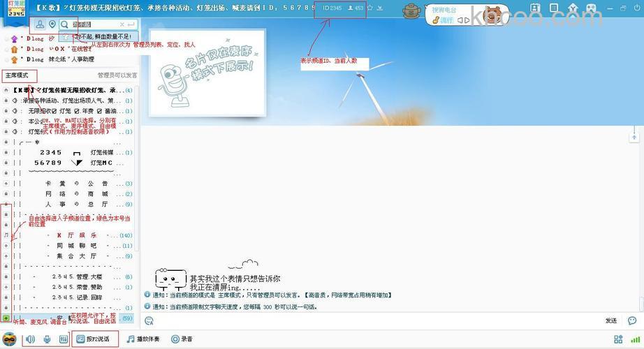Open the contact card icon in title bar

(535, 8)
